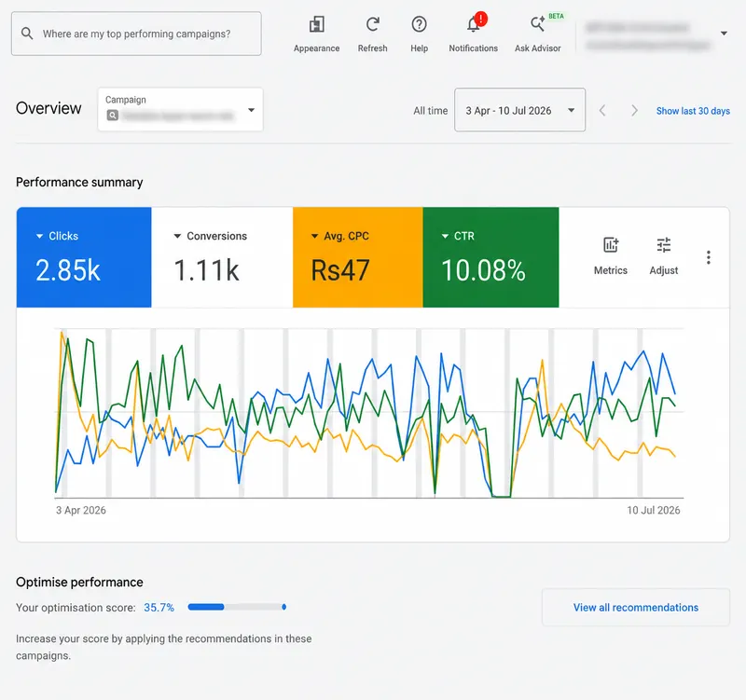Select the orange Avg. CPC value Rs47
746x700 pixels.
pyautogui.click(x=340, y=270)
